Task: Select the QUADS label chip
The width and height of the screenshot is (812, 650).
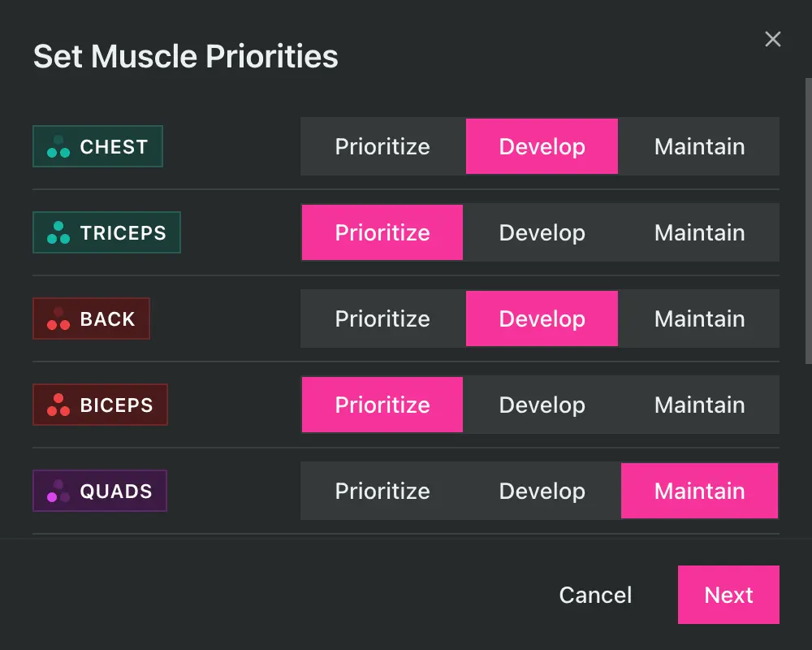Action: point(99,491)
